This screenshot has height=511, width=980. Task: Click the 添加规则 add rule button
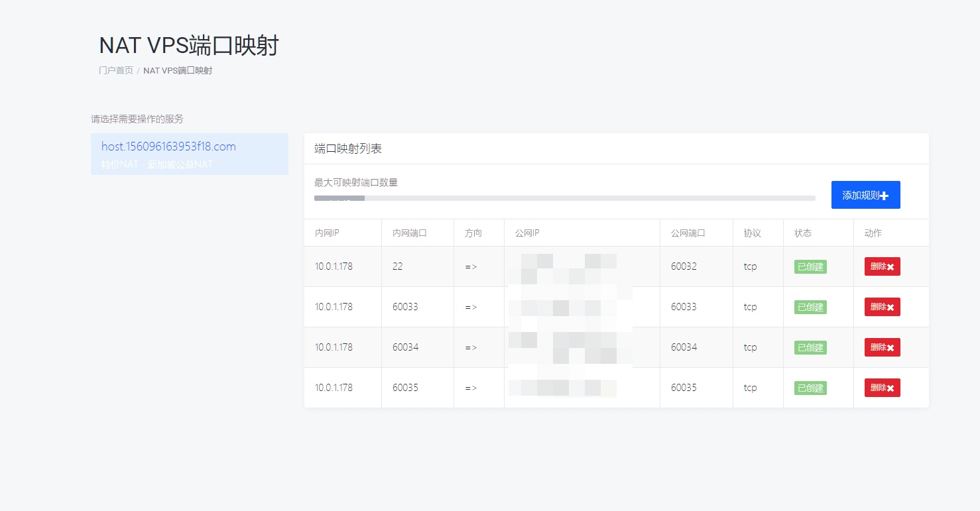[865, 196]
